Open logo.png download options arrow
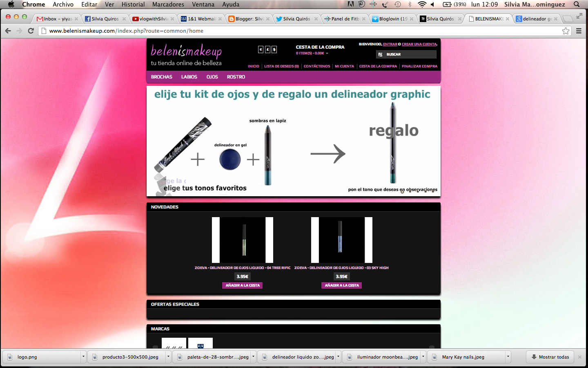Image resolution: width=588 pixels, height=368 pixels. coord(83,357)
